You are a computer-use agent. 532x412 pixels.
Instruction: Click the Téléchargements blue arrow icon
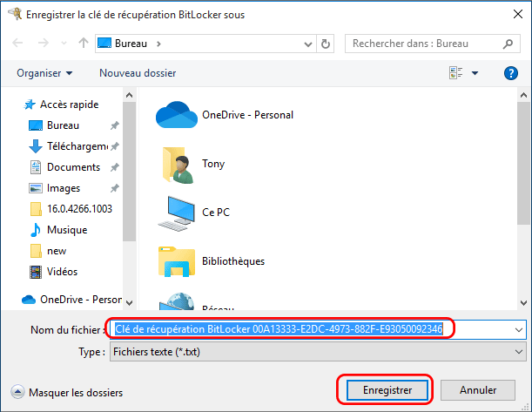tap(36, 146)
